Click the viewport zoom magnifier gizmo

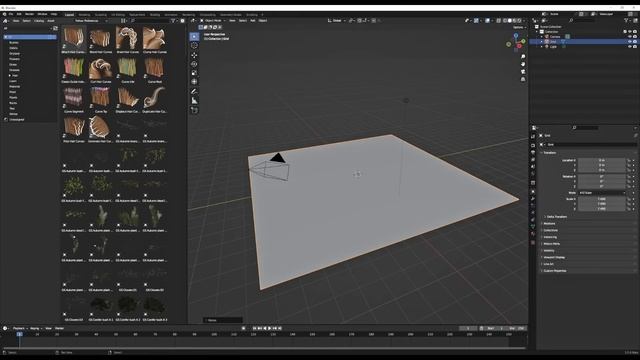[x=523, y=57]
